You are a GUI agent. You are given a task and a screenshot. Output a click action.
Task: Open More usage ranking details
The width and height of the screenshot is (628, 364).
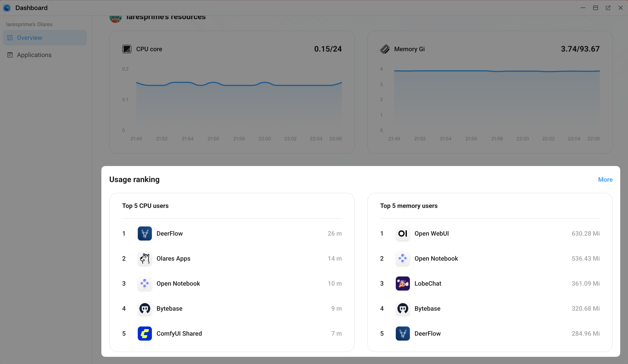[605, 179]
